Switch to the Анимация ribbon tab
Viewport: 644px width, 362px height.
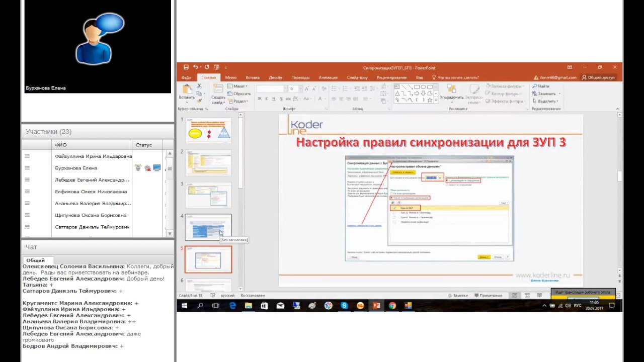(x=328, y=77)
